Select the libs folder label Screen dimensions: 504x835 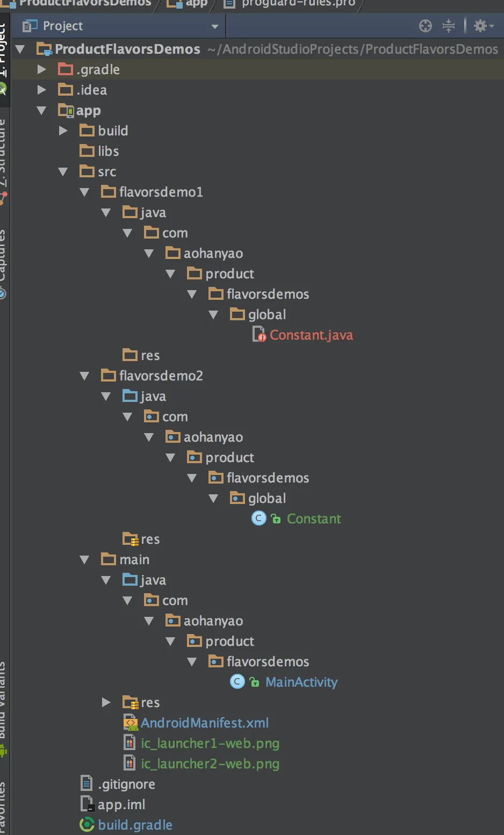coord(109,152)
